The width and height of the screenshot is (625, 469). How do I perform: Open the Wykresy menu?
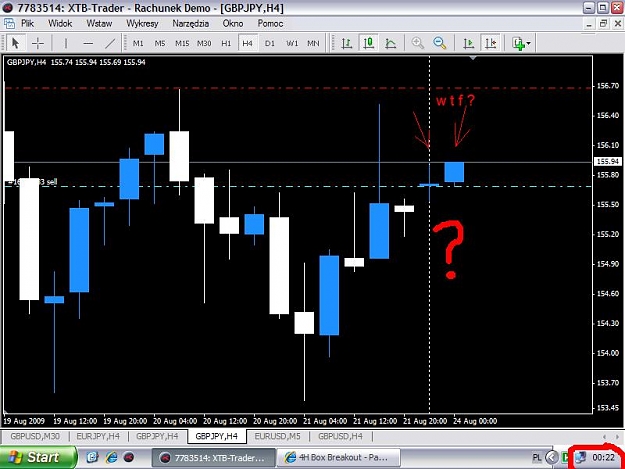[142, 24]
